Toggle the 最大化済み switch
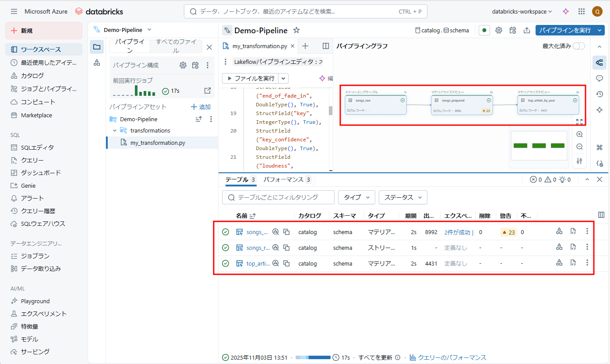Screen dimensions: 610x364 click(x=579, y=46)
